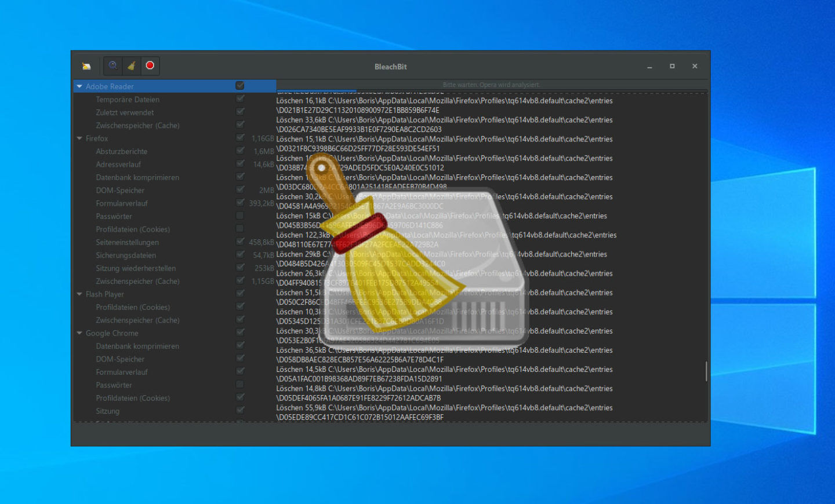Open the BleachBit menu icon

(x=86, y=66)
